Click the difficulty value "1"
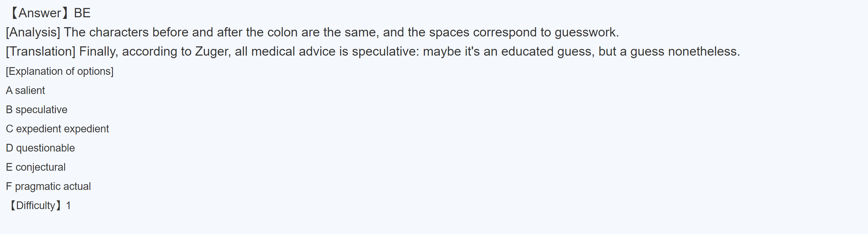868x234 pixels. pos(68,206)
